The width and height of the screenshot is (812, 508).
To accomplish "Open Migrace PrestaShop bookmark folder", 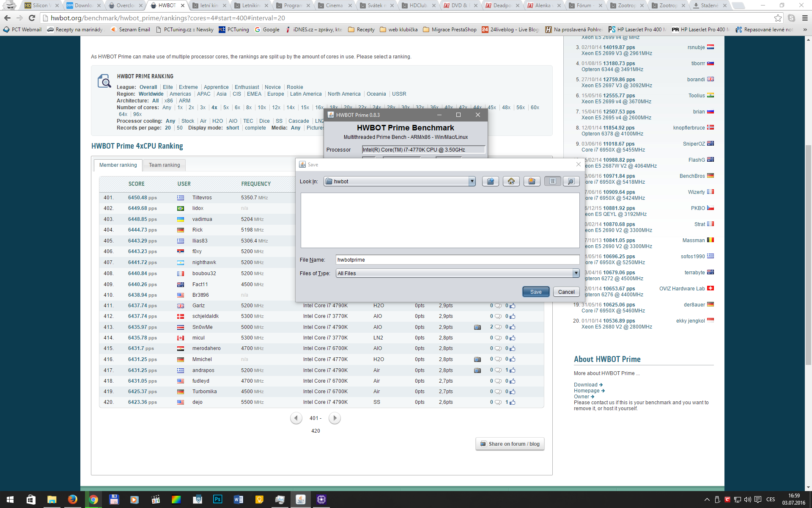I will [x=450, y=30].
